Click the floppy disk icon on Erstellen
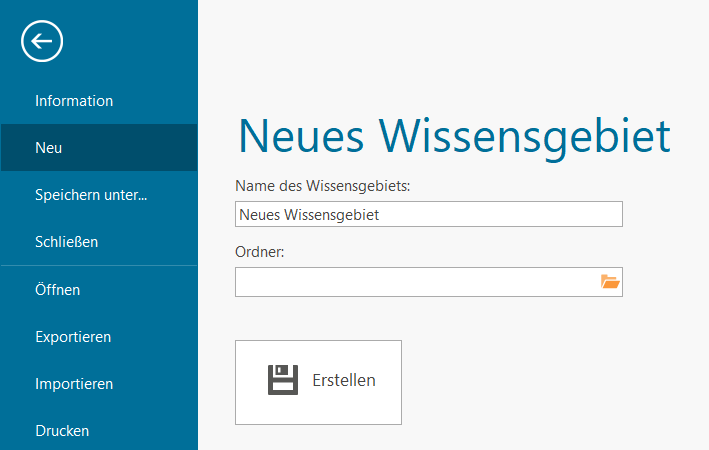This screenshot has height=450, width=709. (x=283, y=380)
